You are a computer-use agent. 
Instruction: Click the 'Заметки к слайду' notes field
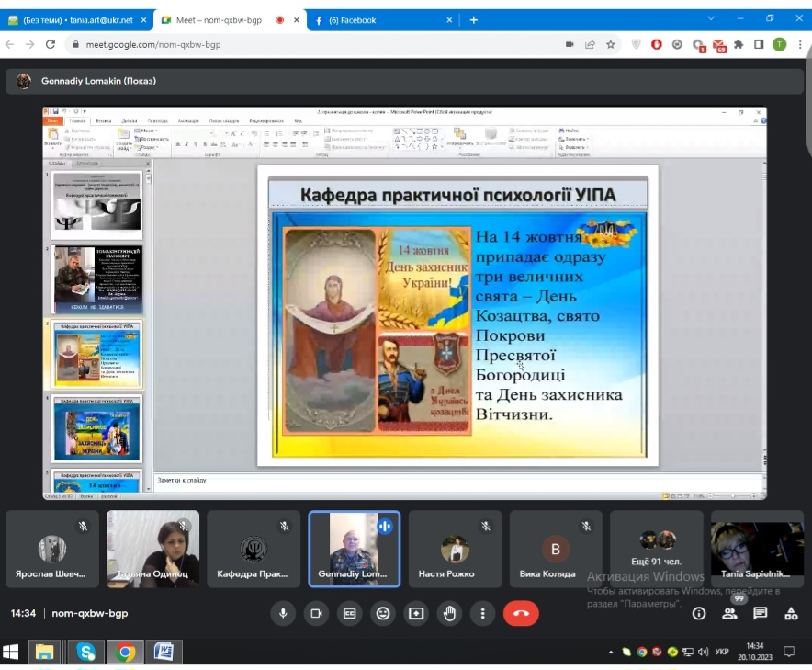(458, 481)
